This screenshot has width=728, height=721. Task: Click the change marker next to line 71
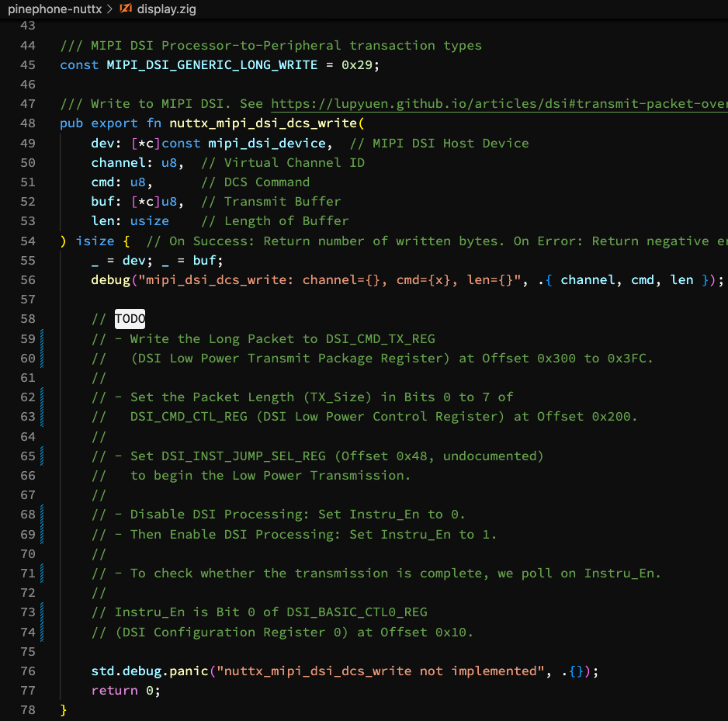coord(41,574)
